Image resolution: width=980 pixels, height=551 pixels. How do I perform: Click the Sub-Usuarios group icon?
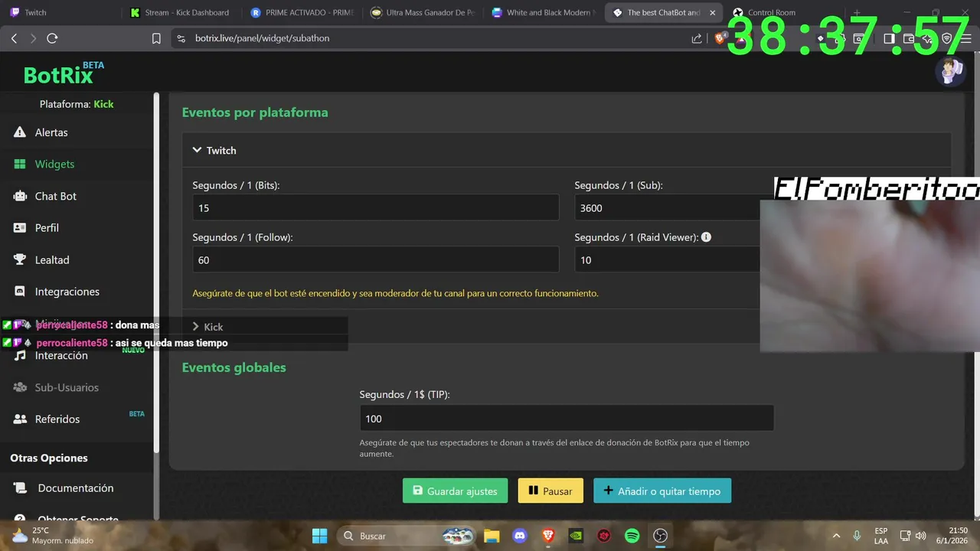tap(20, 387)
